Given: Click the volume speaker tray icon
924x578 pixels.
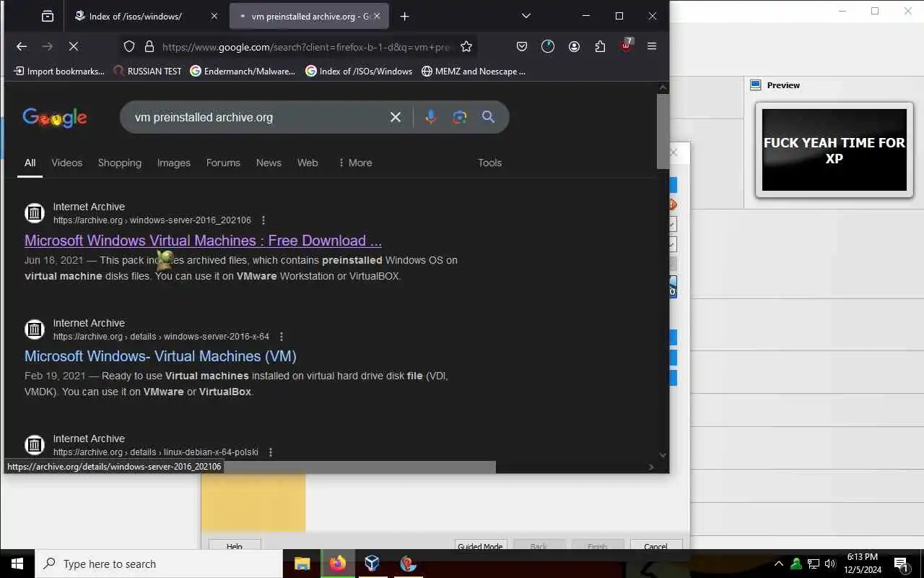Looking at the screenshot, I should (831, 564).
